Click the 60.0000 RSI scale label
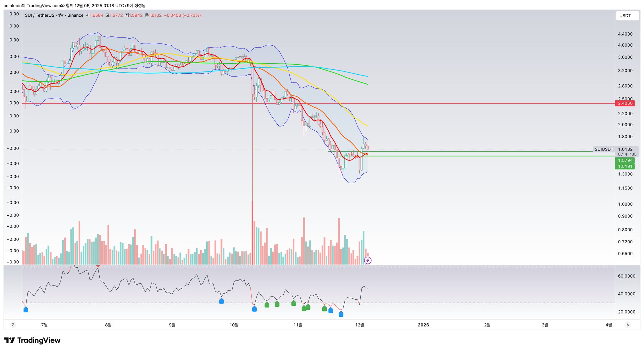This screenshot has height=351, width=644. pos(626,276)
